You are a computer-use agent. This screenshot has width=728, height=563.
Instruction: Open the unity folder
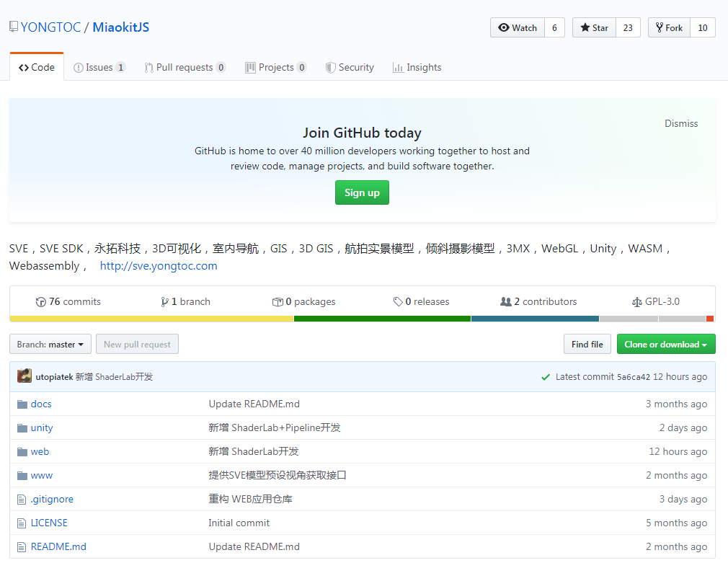point(41,427)
